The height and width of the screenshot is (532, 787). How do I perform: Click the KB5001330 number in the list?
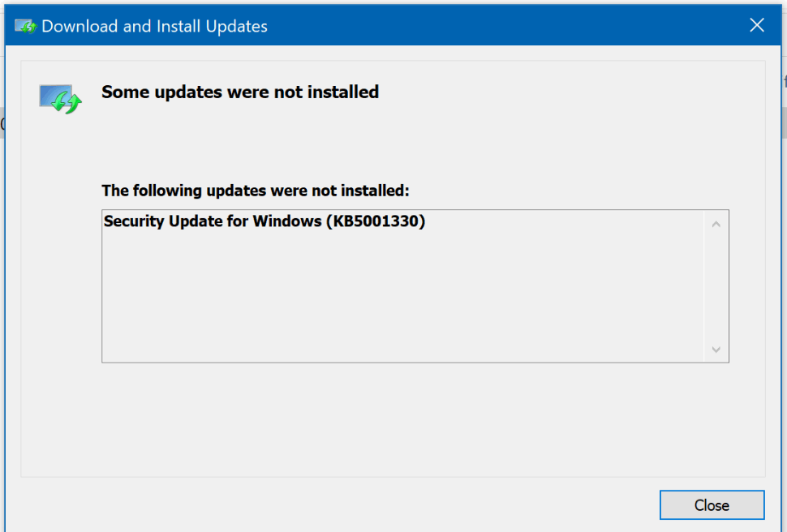376,221
